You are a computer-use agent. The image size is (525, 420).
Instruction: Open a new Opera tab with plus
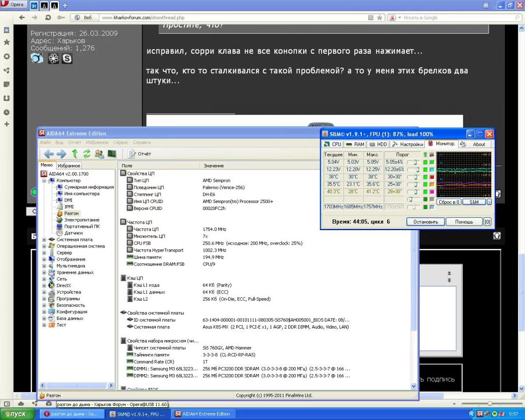(x=65, y=6)
